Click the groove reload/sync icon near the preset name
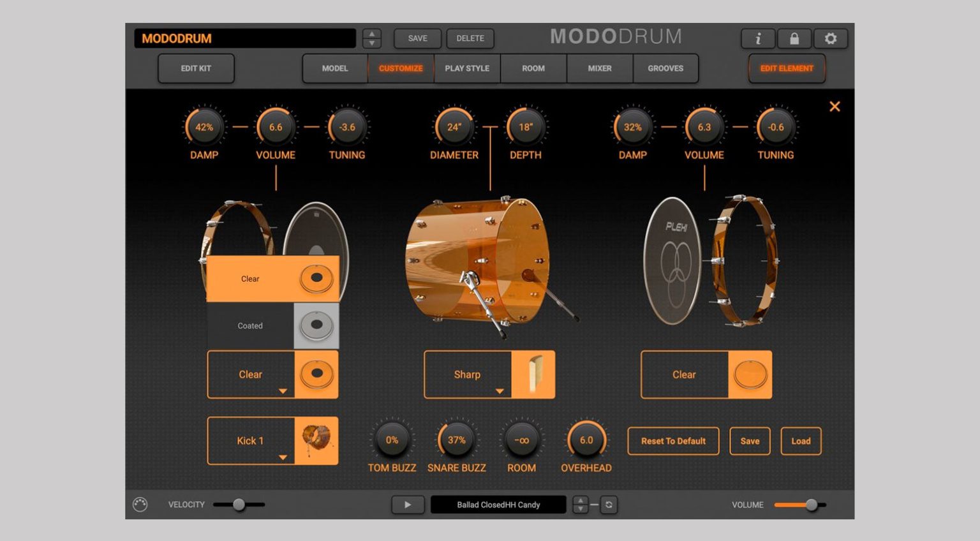Image resolution: width=980 pixels, height=541 pixels. [x=608, y=504]
